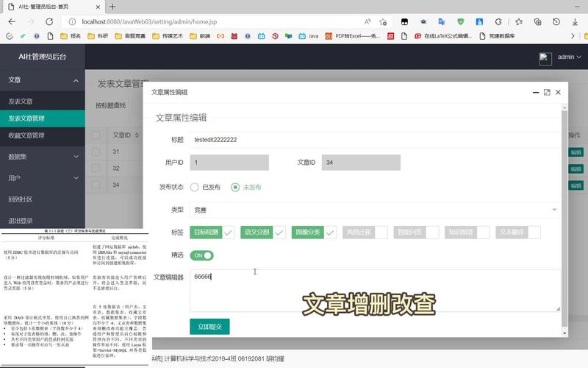Image resolution: width=588 pixels, height=368 pixels.
Task: Open 发表文章 in sidebar
Action: click(x=43, y=102)
